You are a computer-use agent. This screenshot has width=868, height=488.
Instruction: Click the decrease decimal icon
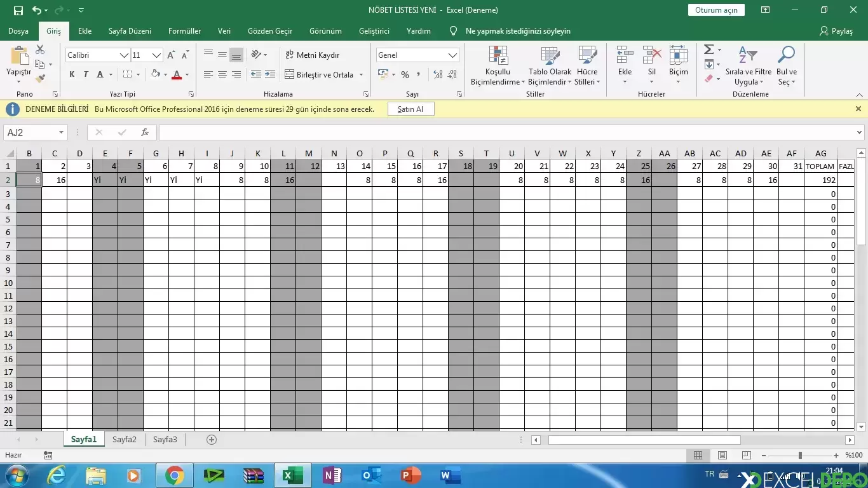pyautogui.click(x=451, y=74)
